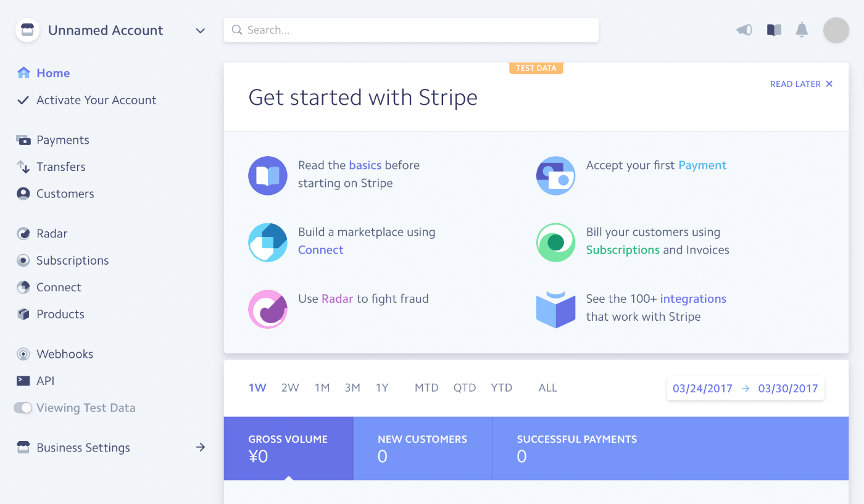Select the YTD time range tab
Viewport: 864px width, 504px height.
point(502,388)
